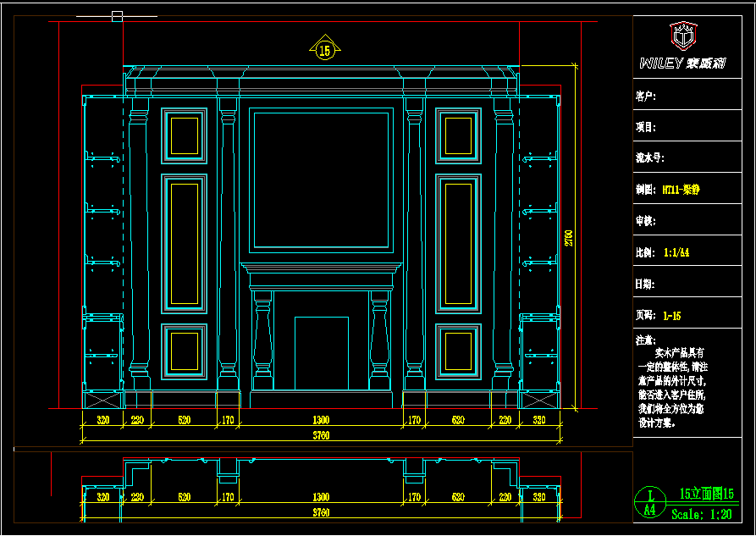Select the numbered 15 elevation marker symbol
Image resolution: width=756 pixels, height=536 pixels.
[325, 47]
